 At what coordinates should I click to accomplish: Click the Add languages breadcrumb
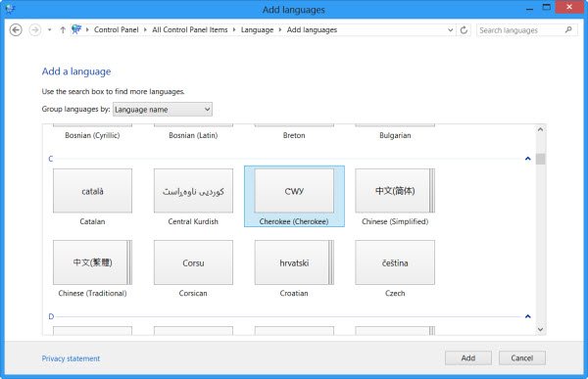312,30
